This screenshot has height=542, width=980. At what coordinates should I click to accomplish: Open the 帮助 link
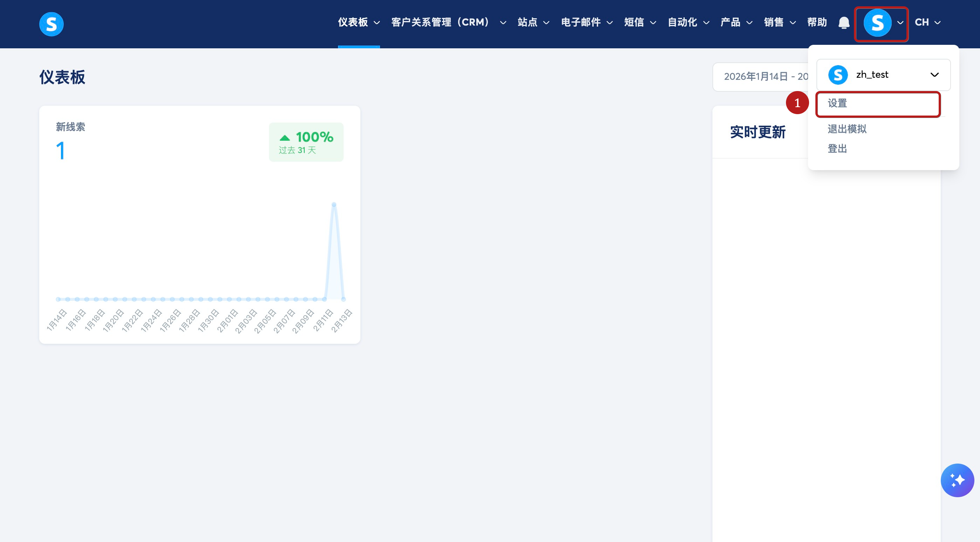[x=817, y=22]
